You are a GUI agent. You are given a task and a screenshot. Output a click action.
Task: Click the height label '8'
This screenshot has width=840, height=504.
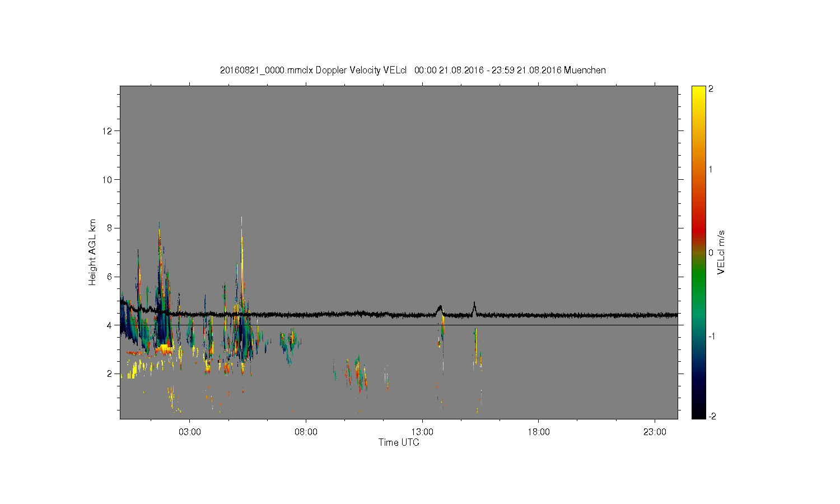pyautogui.click(x=110, y=228)
